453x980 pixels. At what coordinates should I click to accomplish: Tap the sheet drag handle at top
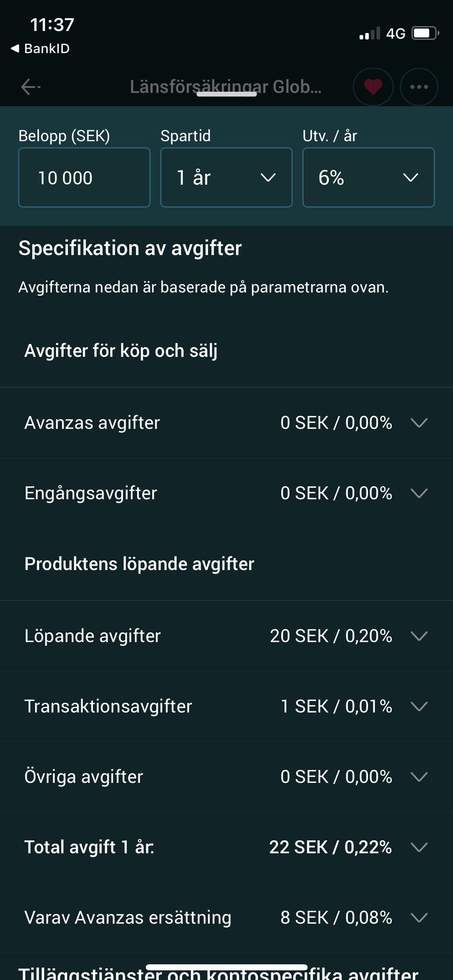[x=226, y=94]
